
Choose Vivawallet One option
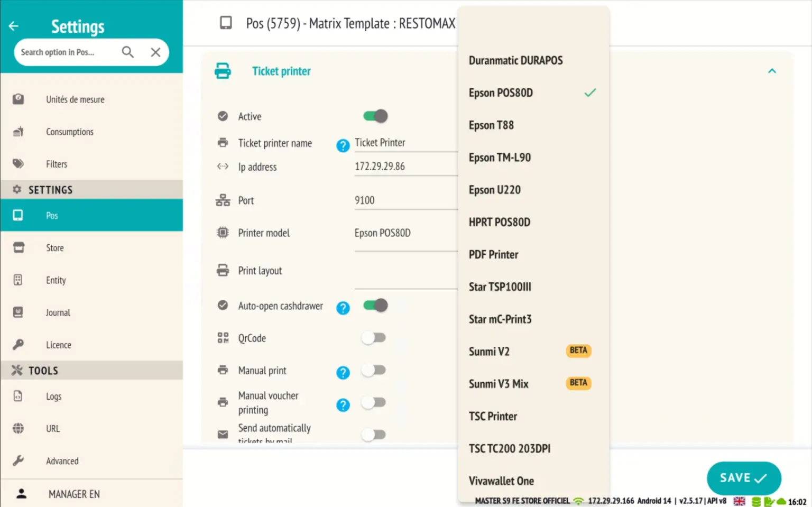pos(534,481)
